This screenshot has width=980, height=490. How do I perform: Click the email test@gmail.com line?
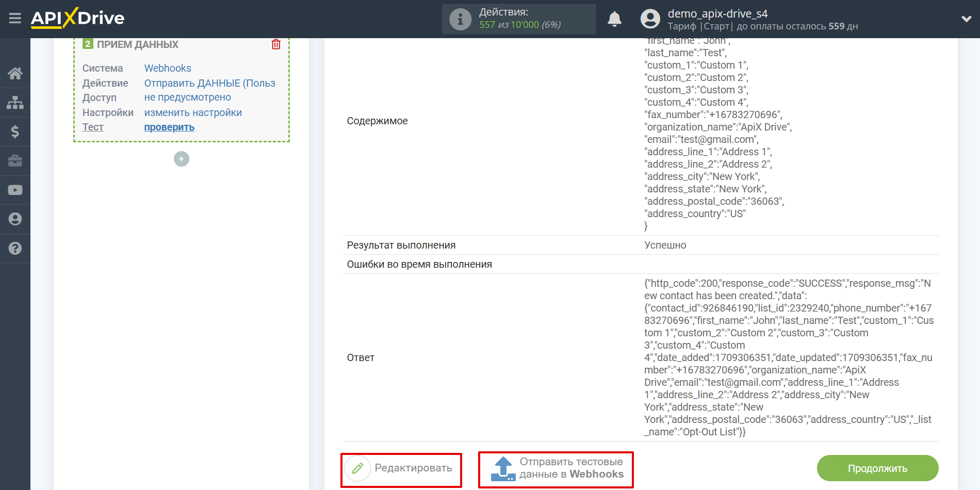point(701,139)
